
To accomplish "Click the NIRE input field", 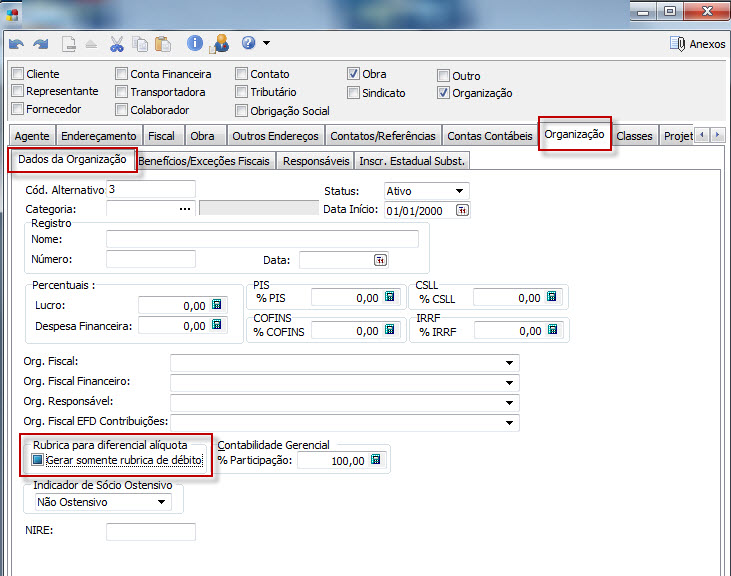I will [x=150, y=531].
